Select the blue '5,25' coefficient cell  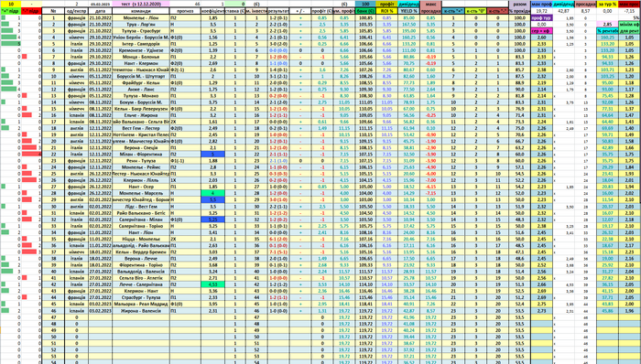(x=213, y=219)
